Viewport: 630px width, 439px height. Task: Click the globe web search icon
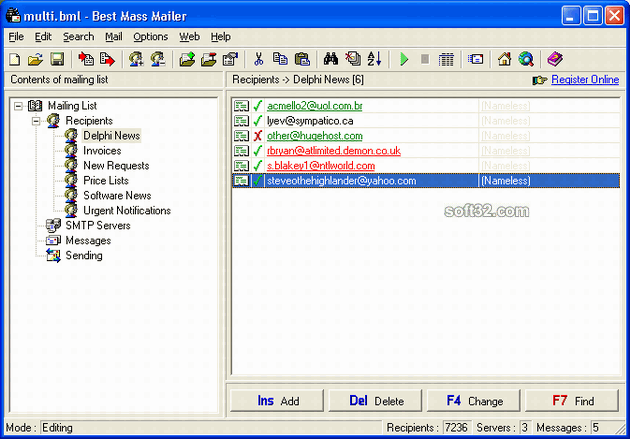click(526, 59)
